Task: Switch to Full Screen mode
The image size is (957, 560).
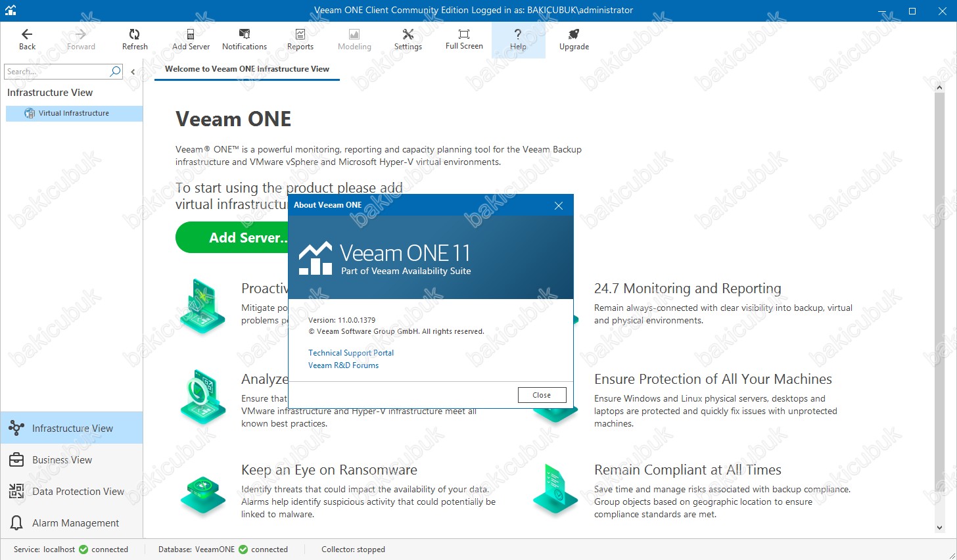Action: pyautogui.click(x=464, y=39)
